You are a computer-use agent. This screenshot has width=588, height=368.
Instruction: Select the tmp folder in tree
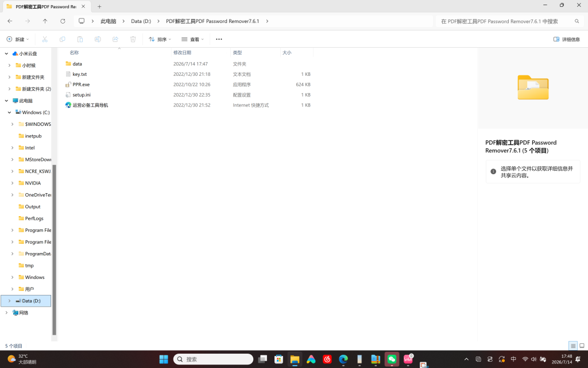point(26,266)
